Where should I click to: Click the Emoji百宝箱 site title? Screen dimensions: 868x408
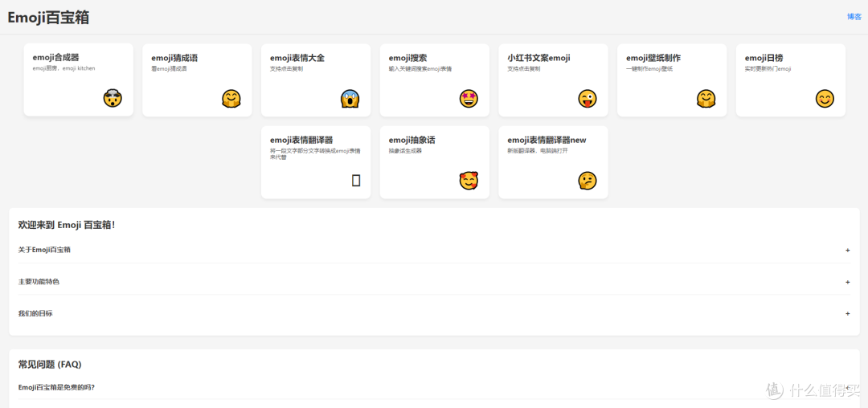tap(48, 17)
